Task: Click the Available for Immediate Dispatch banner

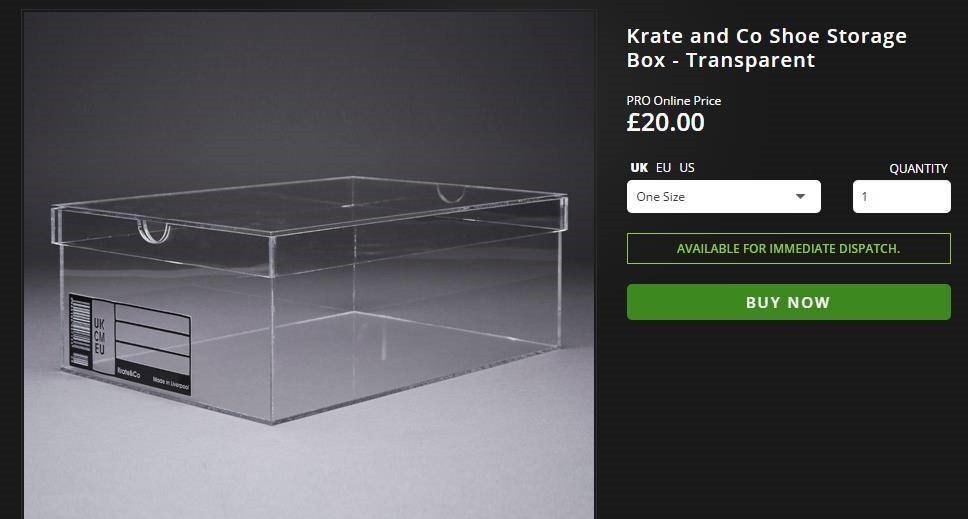Action: click(x=788, y=249)
